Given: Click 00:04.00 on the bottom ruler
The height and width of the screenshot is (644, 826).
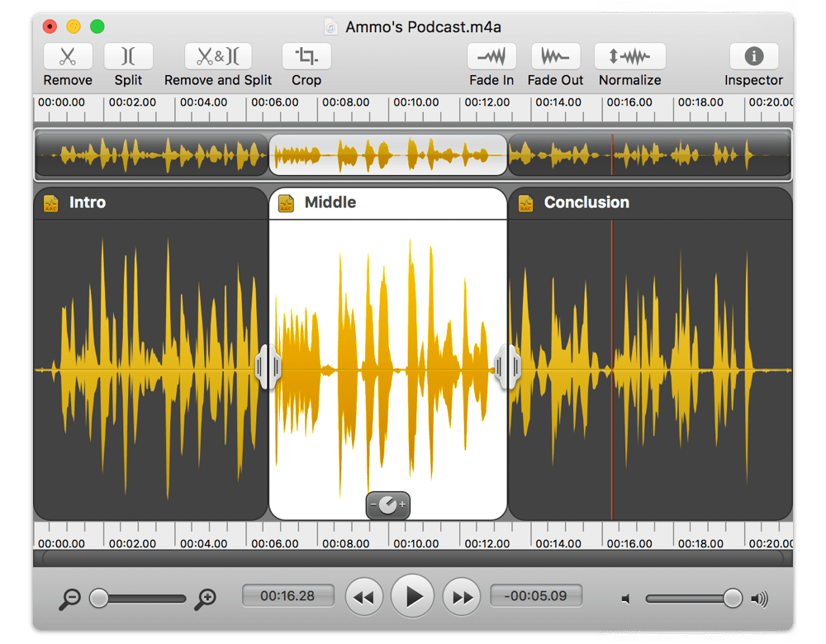Looking at the screenshot, I should point(204,543).
